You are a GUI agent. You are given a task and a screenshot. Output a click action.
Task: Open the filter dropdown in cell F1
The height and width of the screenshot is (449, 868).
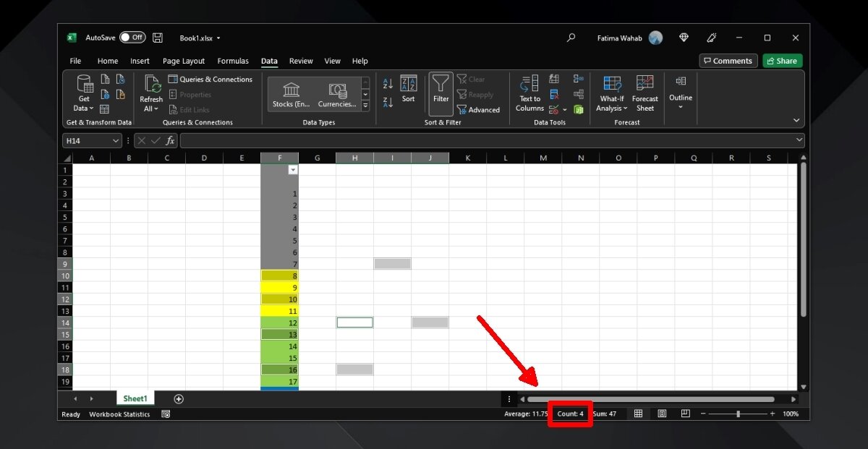click(292, 169)
